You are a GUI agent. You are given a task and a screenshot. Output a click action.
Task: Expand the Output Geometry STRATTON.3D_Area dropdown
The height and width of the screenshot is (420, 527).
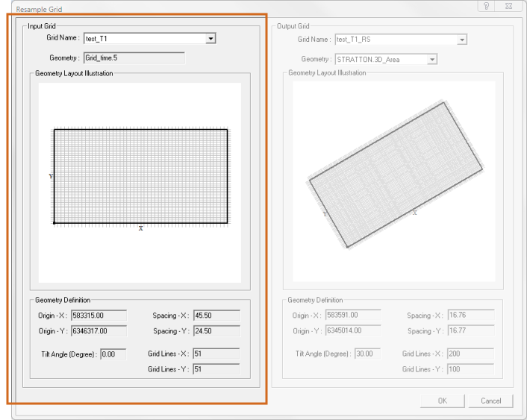tap(432, 60)
